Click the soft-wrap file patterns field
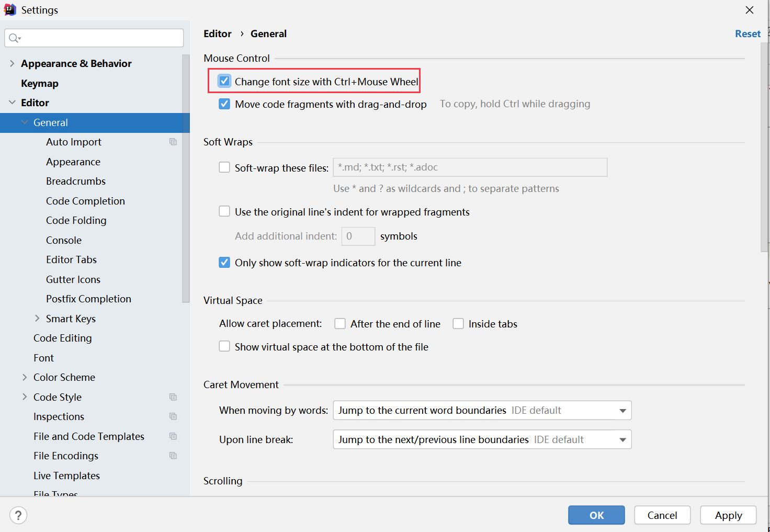Screen dimensions: 770x532 [x=470, y=167]
